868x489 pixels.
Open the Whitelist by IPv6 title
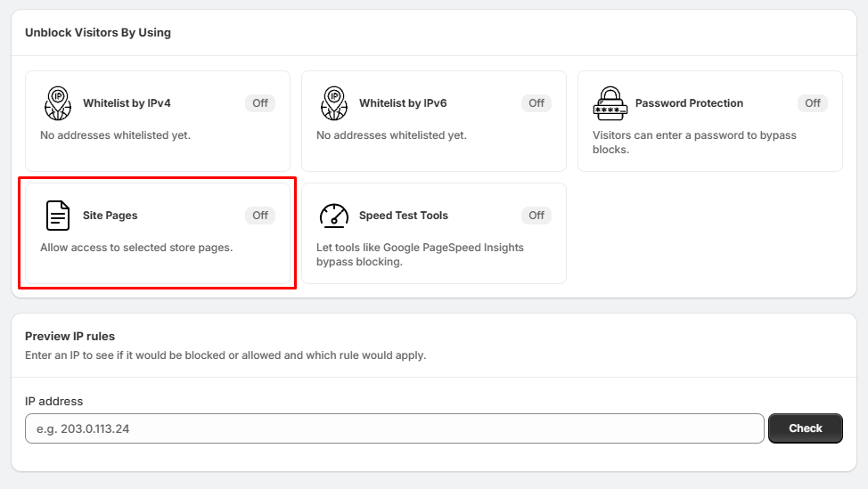pos(403,103)
